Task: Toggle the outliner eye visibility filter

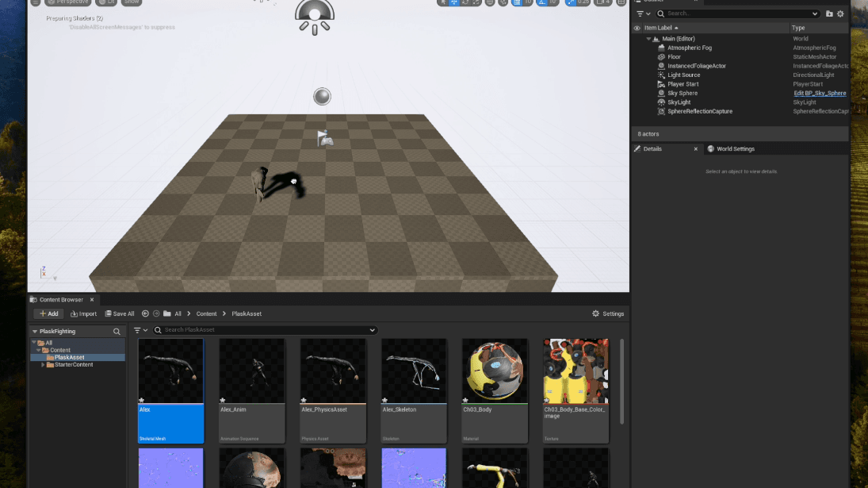Action: pos(636,28)
